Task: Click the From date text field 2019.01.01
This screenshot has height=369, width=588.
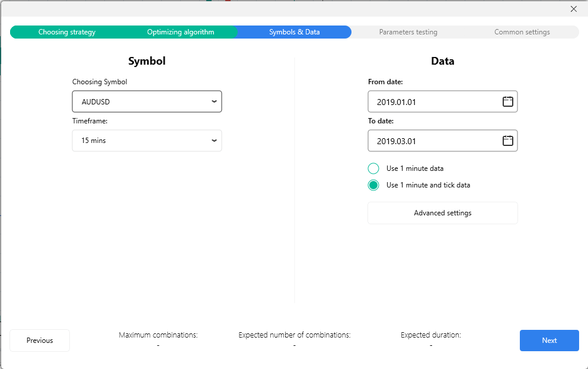Action: (x=433, y=101)
